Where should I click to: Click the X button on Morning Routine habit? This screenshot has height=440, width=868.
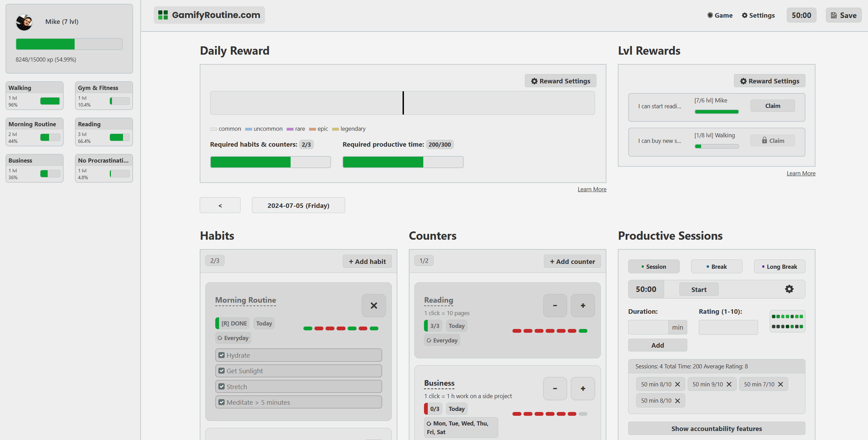(x=374, y=305)
